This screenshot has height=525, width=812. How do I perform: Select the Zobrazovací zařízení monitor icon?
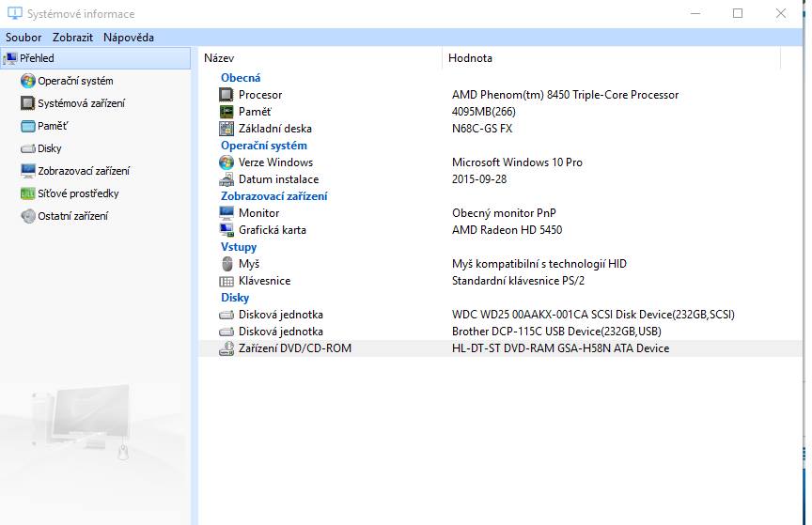27,171
